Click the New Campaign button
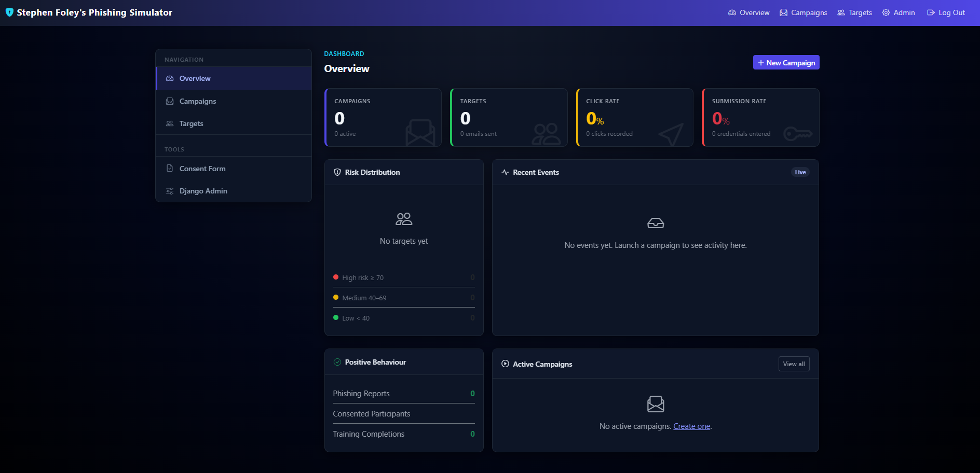This screenshot has height=473, width=980. pos(786,62)
